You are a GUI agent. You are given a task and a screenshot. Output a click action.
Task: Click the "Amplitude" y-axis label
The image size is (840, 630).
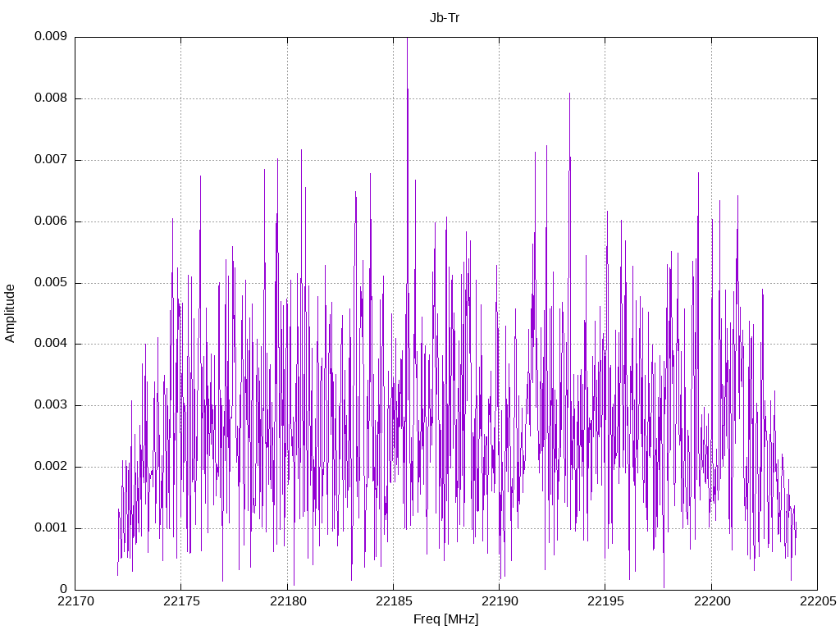coord(10,313)
